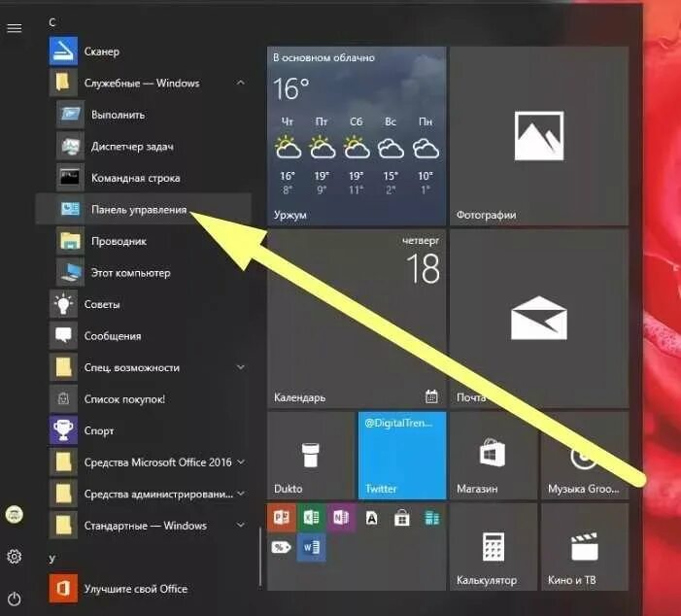Click the percent price-tag small tile

pyautogui.click(x=282, y=547)
